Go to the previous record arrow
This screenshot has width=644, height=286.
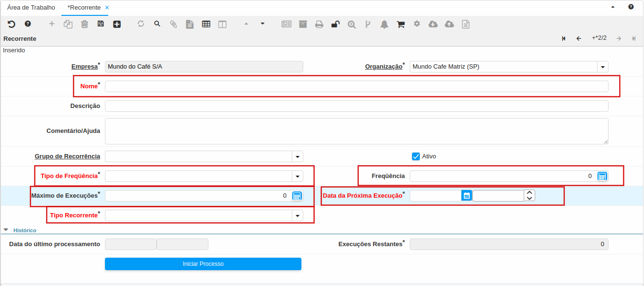tap(579, 38)
